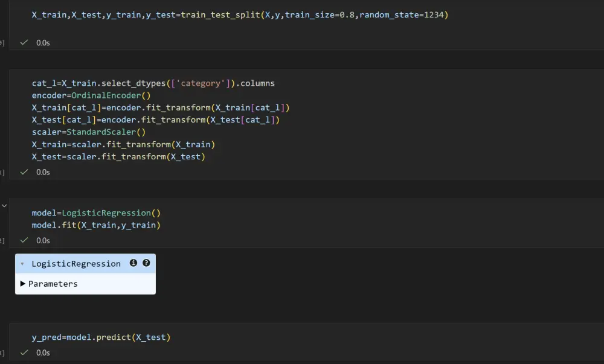Click the 'X_test=scaler.fit_transform(X_test)' line
The height and width of the screenshot is (364, 604).
tap(118, 156)
